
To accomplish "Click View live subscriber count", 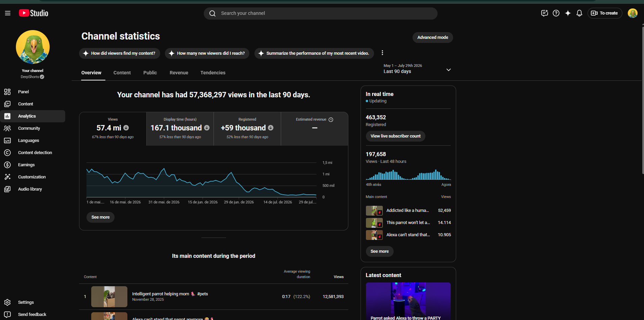I will coord(396,136).
